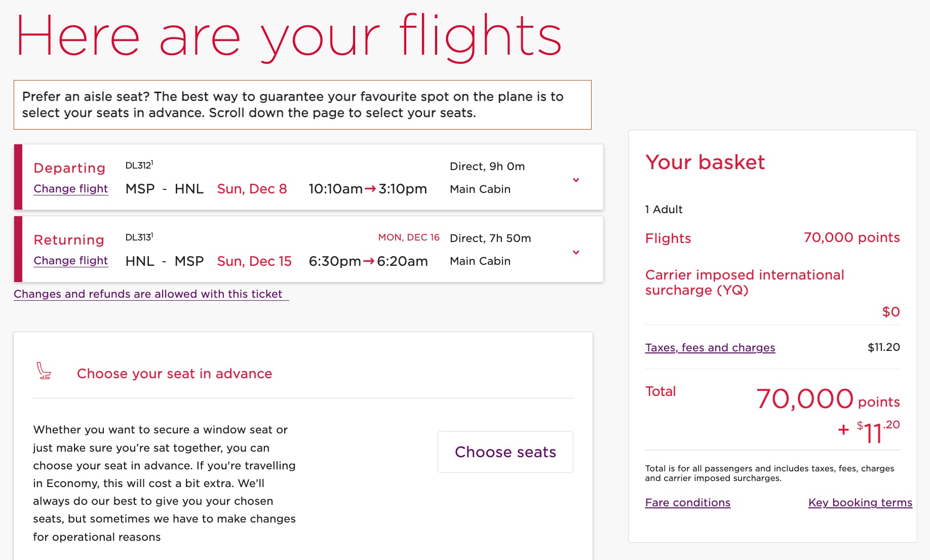Screen dimensions: 930x560
Task: Open the Taxes, fees and charges breakdown
Action: click(x=710, y=347)
